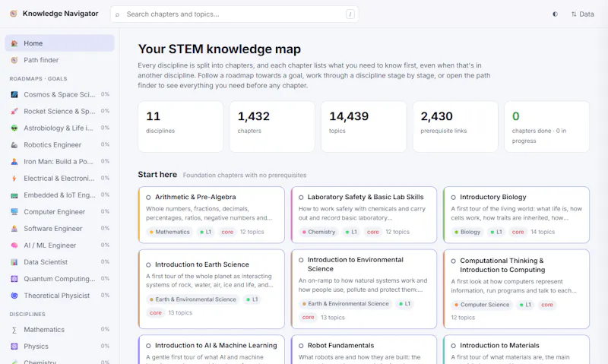
Task: Click the Astrobiology alien icon
Action: click(x=14, y=128)
